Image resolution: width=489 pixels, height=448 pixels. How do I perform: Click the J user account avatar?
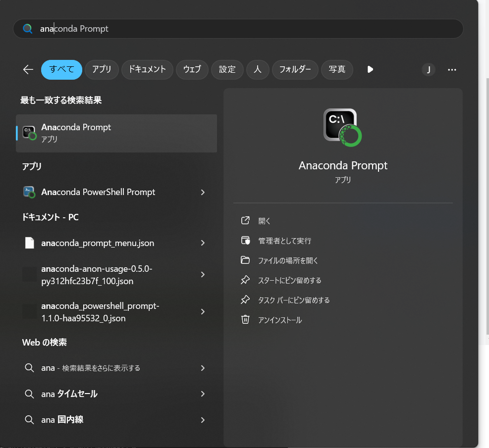429,70
